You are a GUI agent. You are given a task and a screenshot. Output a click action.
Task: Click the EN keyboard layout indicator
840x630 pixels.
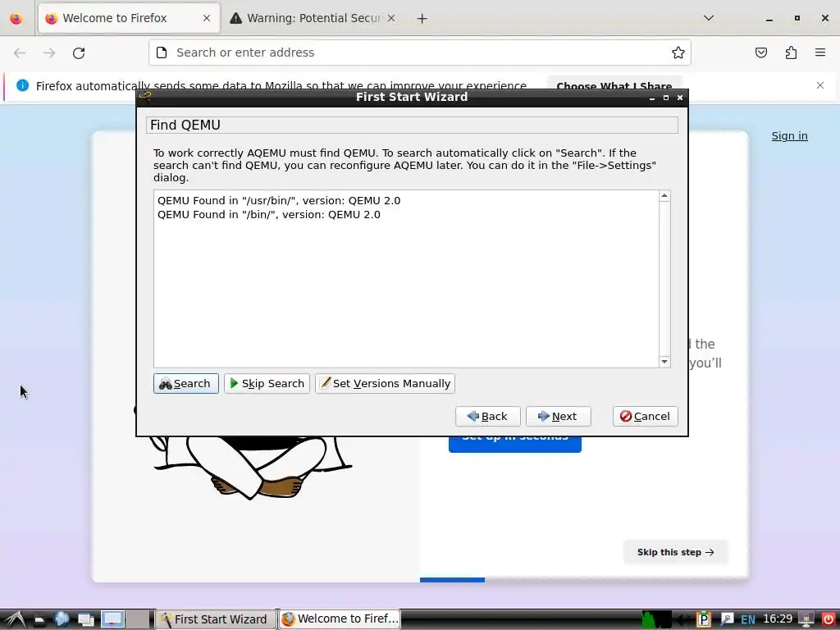point(748,620)
